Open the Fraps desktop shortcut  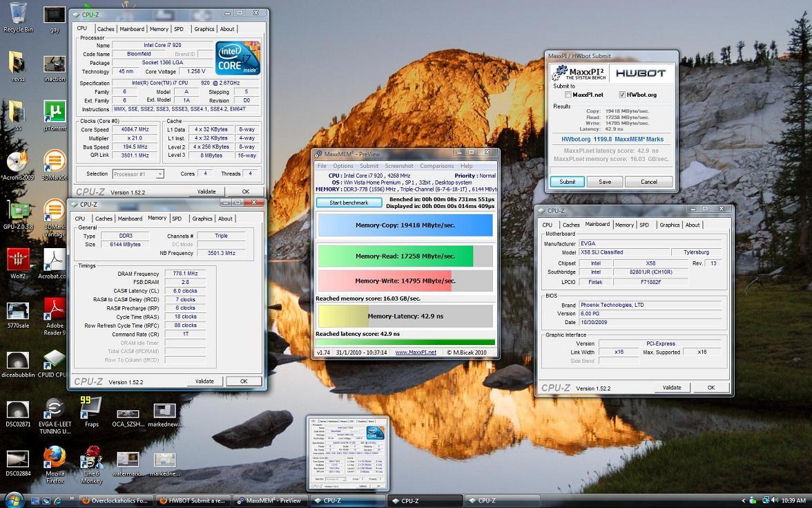click(x=91, y=412)
